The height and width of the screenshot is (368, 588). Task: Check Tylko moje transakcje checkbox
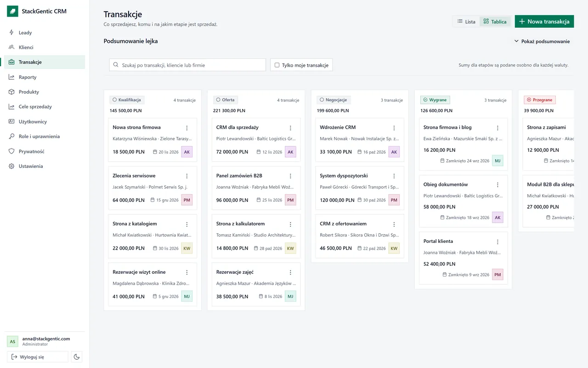click(277, 65)
